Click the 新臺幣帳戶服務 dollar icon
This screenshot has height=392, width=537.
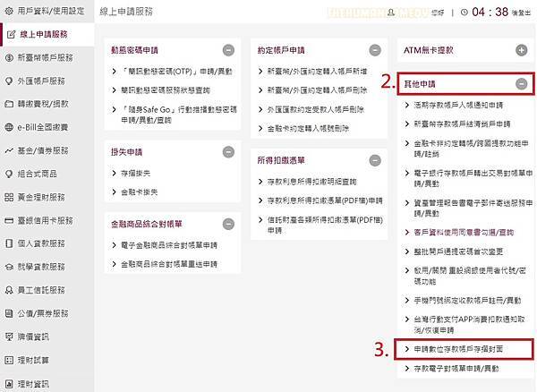pyautogui.click(x=9, y=57)
